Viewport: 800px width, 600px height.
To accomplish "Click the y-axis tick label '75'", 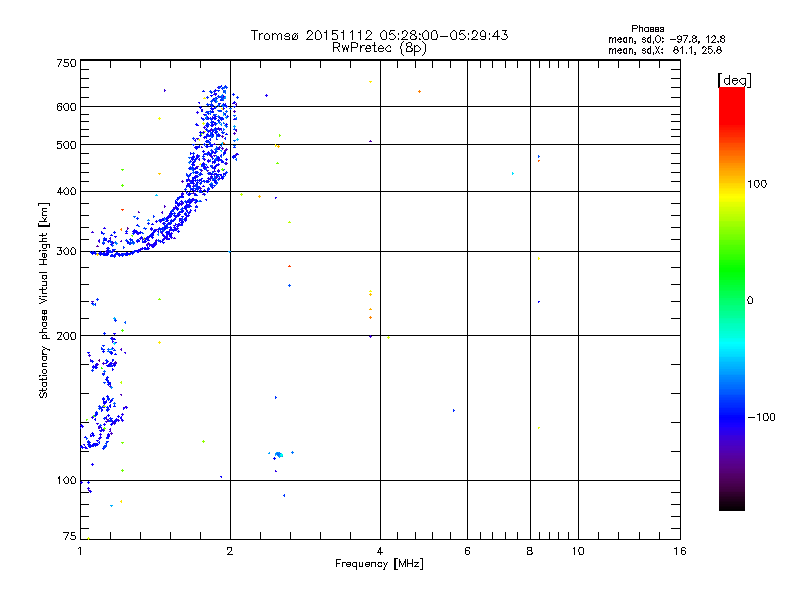I will [70, 536].
